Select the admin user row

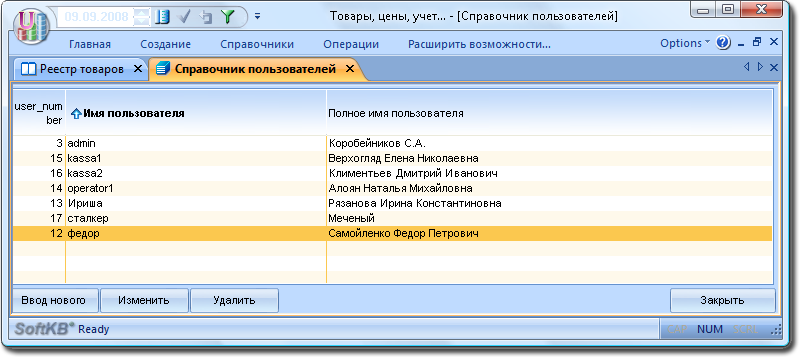[x=392, y=143]
